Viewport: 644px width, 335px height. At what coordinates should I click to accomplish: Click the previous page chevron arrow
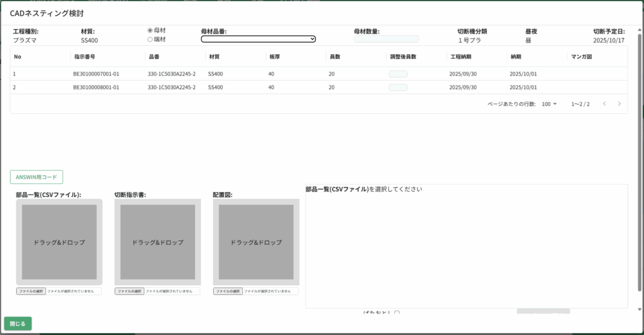pos(604,104)
